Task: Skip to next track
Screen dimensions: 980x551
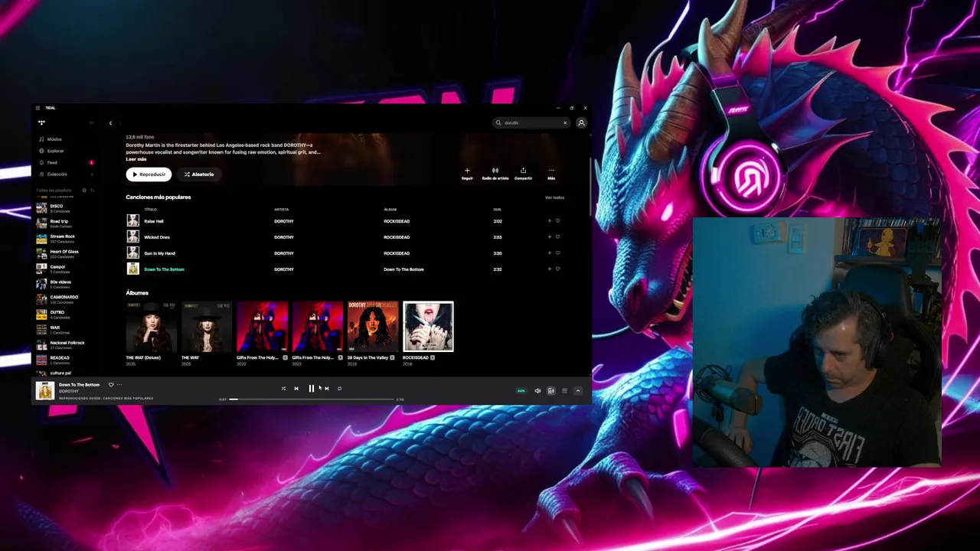Action: (327, 389)
